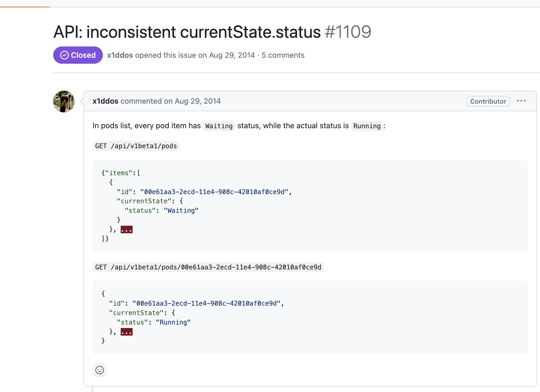Click red ellipsis marker in first code block
Viewport: 540px width, 392px height.
tap(126, 229)
